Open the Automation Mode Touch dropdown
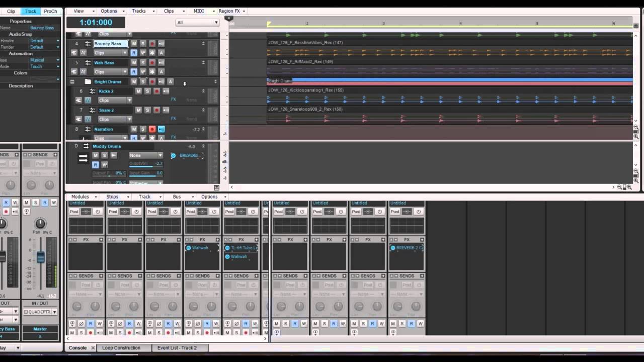This screenshot has width=644, height=362. point(44,66)
